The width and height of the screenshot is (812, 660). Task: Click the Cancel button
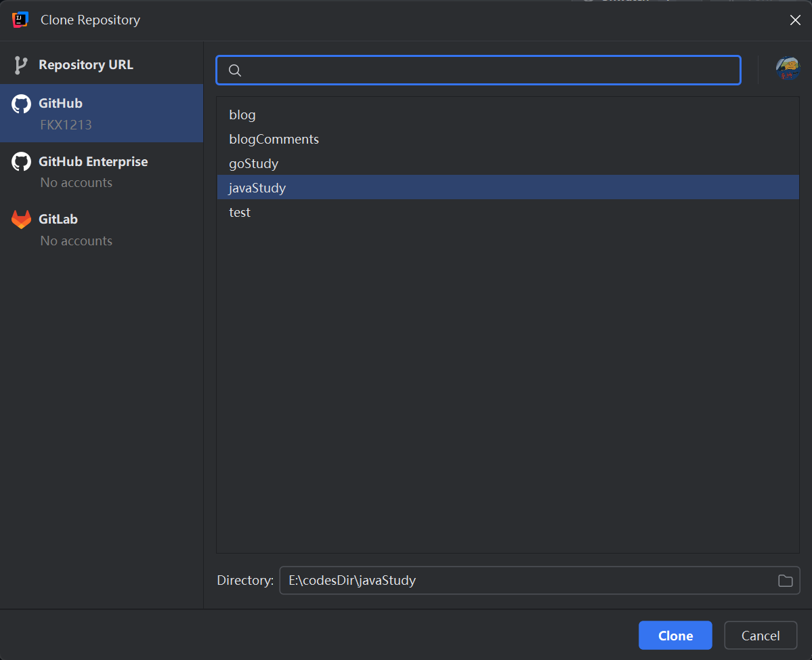click(761, 635)
